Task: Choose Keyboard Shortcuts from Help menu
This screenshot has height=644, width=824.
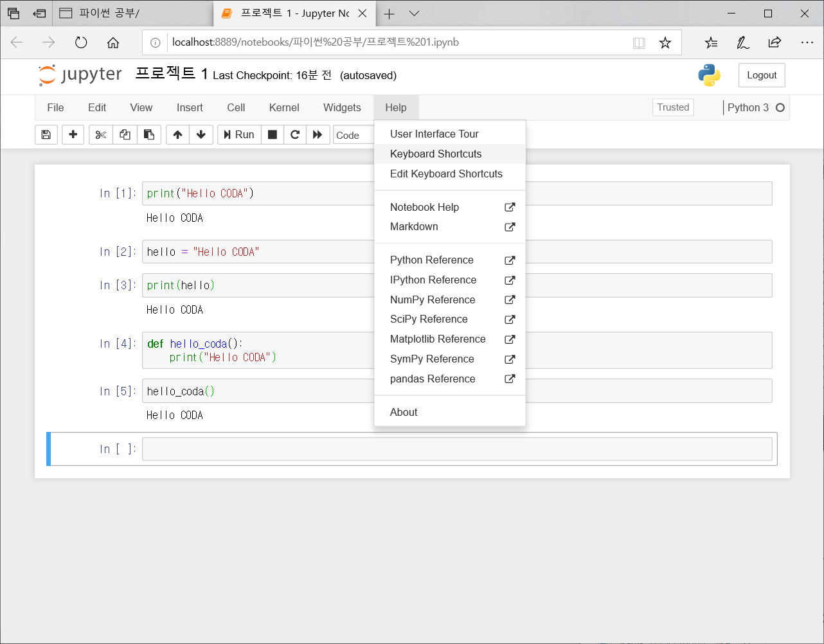Action: (x=450, y=154)
